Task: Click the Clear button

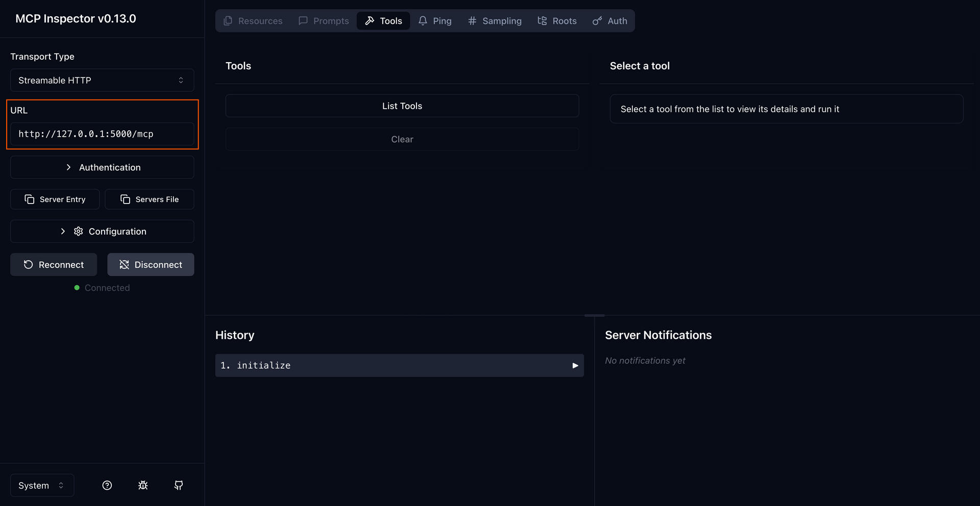Action: 402,139
